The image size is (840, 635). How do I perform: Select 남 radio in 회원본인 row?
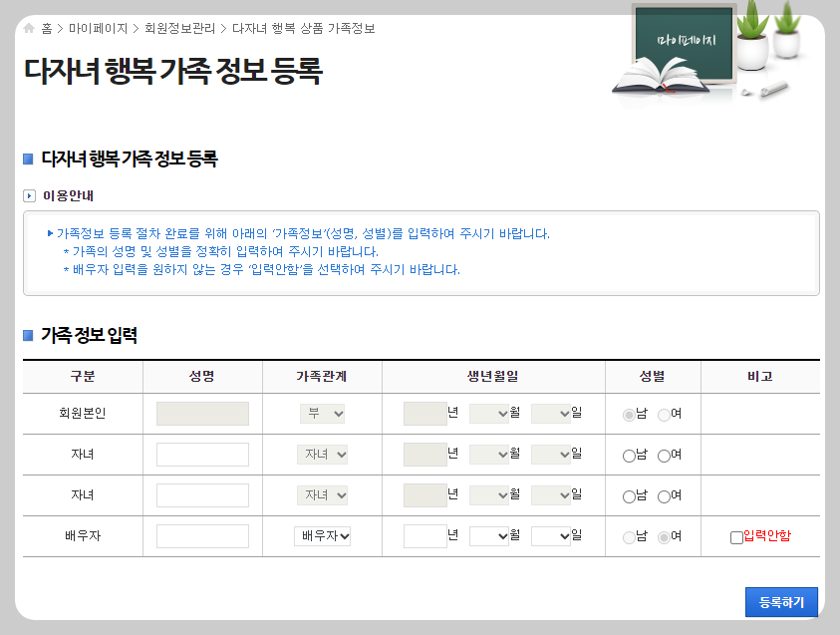tap(629, 415)
